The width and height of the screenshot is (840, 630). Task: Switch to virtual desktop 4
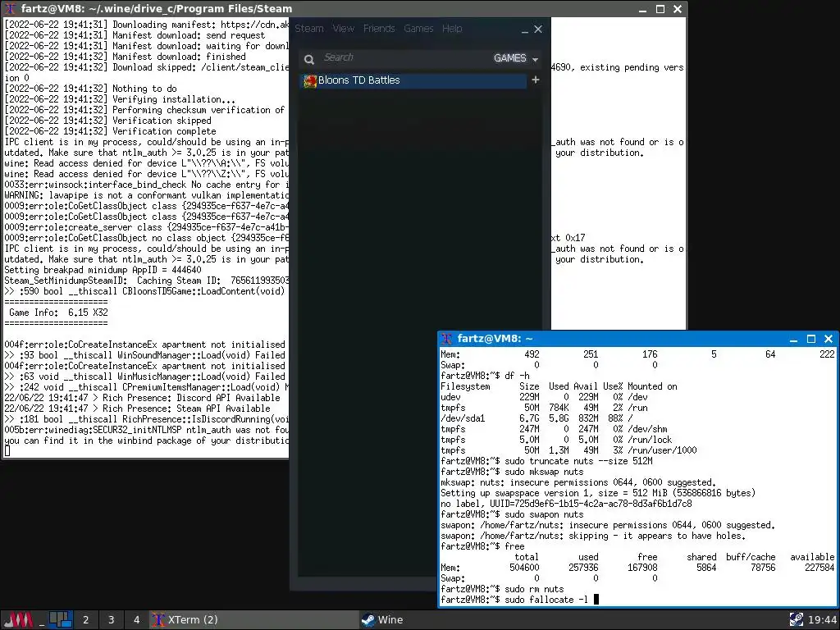137,620
